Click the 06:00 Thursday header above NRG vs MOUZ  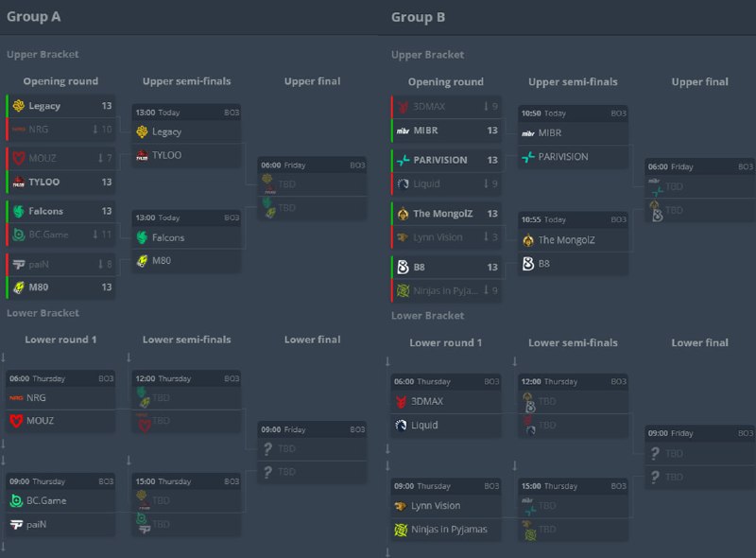coord(60,378)
